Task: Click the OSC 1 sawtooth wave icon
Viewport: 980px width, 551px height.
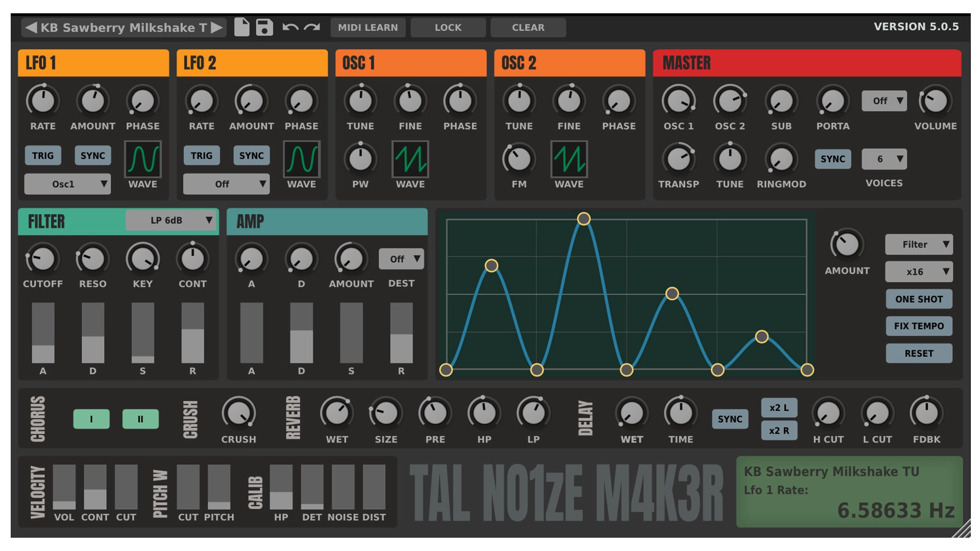Action: pyautogui.click(x=410, y=159)
